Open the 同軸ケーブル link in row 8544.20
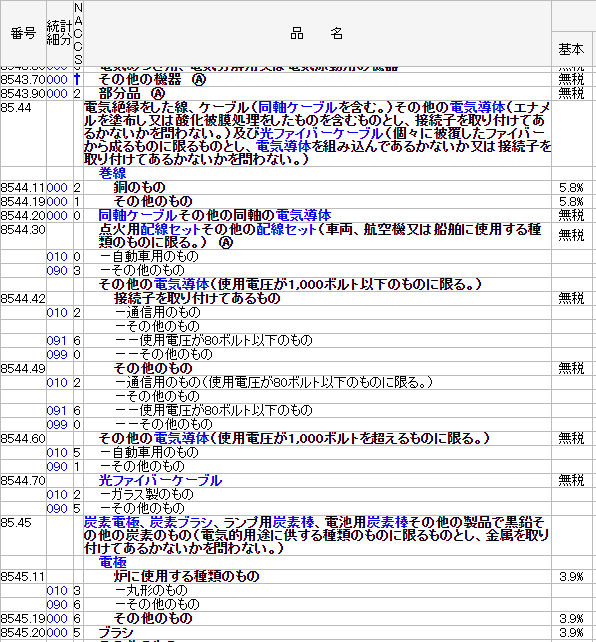 [138, 215]
